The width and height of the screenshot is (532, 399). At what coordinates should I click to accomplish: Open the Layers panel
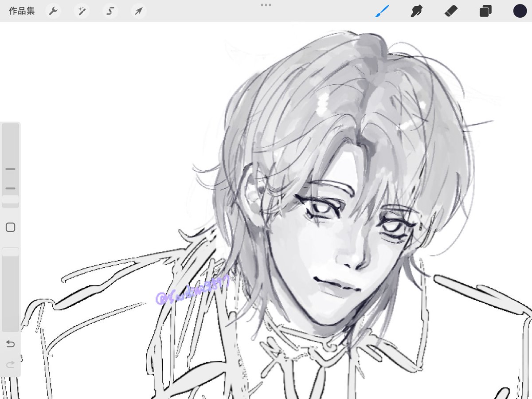pyautogui.click(x=485, y=11)
